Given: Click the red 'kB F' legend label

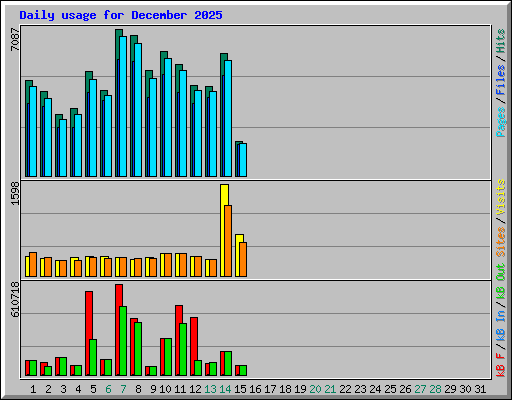Looking at the screenshot, I should (x=501, y=365).
